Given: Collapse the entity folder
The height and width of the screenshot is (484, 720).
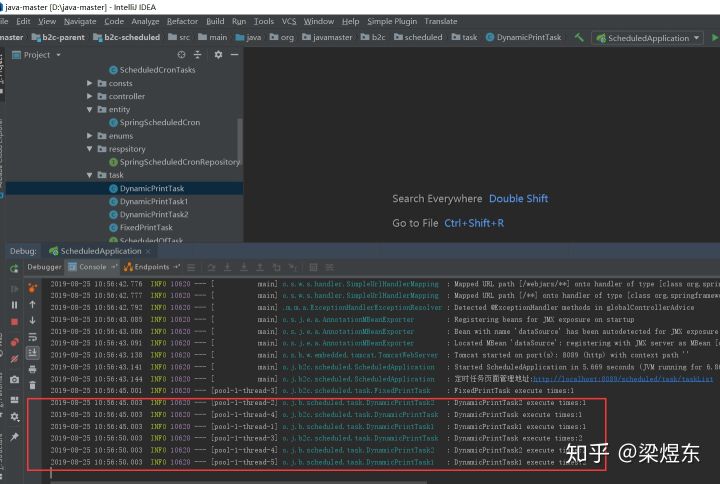Looking at the screenshot, I should coord(90,109).
